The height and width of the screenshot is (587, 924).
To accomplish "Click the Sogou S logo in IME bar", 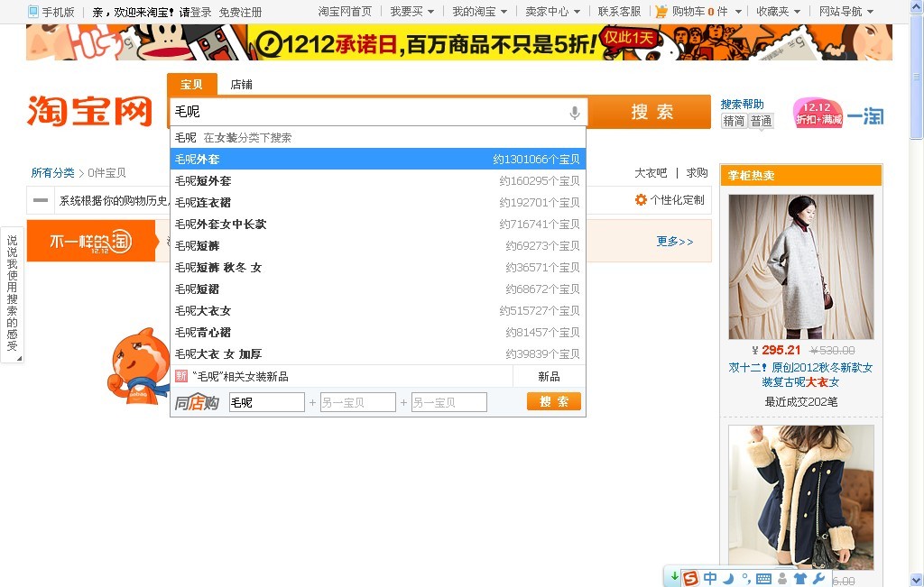I will (x=690, y=578).
